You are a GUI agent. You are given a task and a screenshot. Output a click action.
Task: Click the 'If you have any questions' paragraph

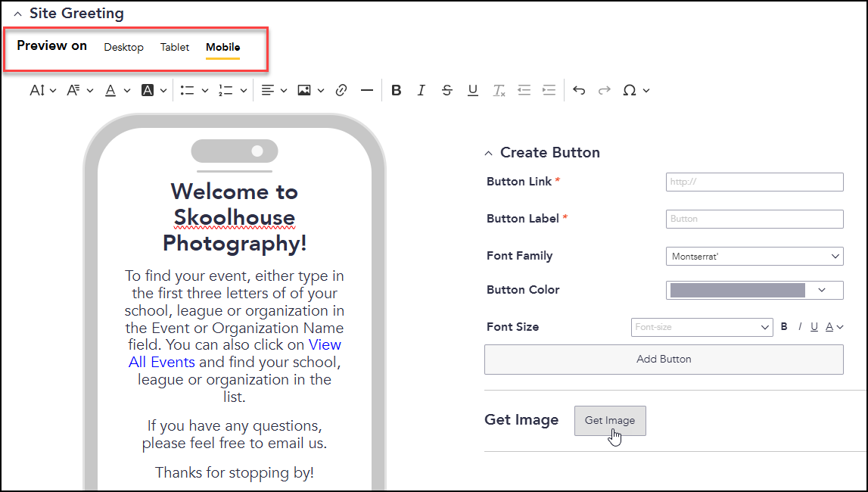pyautogui.click(x=235, y=434)
